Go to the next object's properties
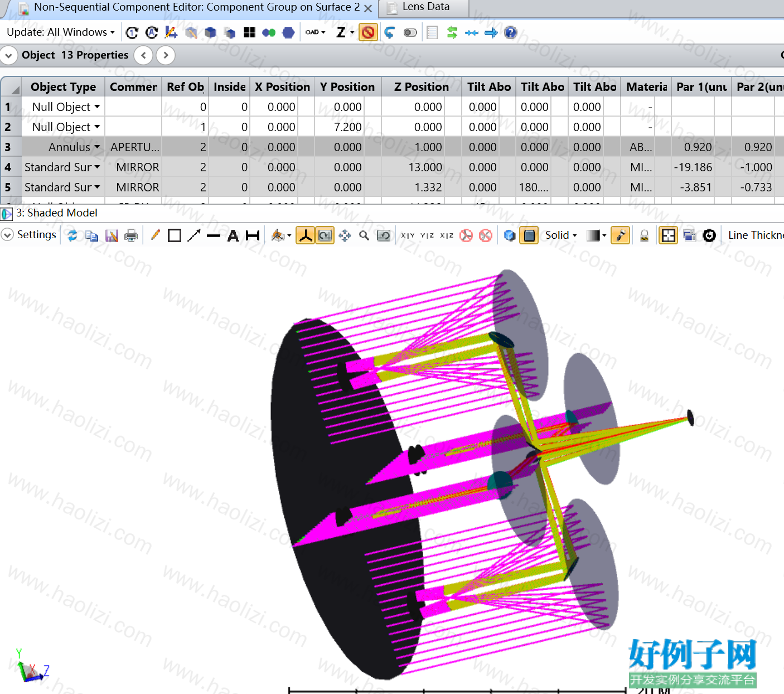 point(166,55)
